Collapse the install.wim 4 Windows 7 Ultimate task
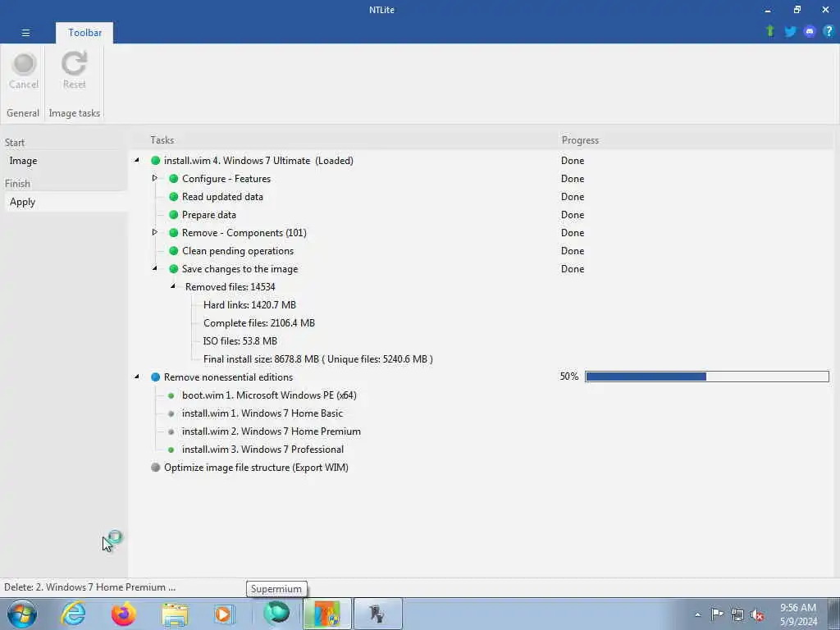This screenshot has height=630, width=840. click(x=137, y=160)
